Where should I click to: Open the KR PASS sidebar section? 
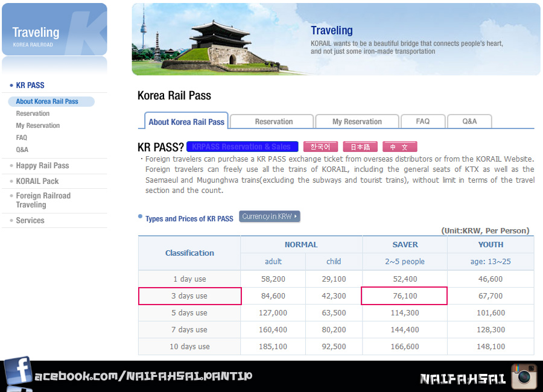click(30, 85)
